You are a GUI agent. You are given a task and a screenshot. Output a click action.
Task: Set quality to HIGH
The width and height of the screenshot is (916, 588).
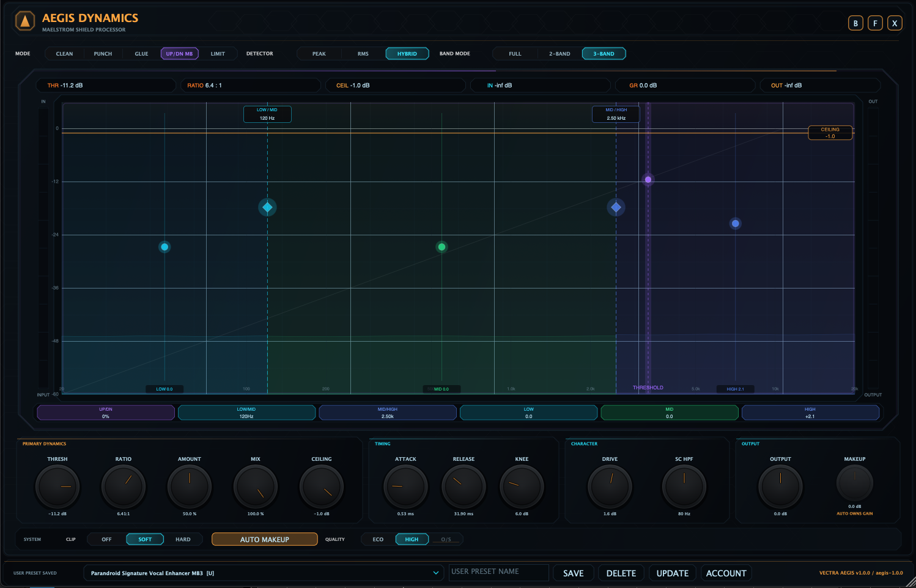click(x=412, y=539)
